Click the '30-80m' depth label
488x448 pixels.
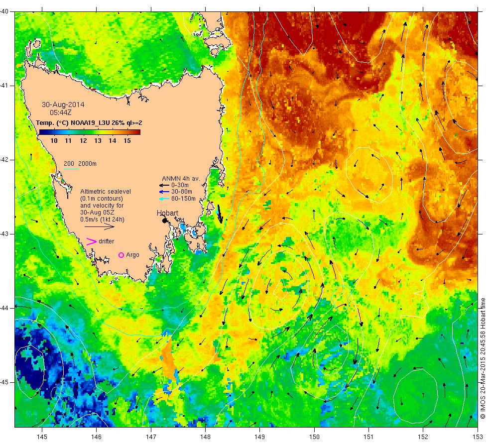[x=182, y=192]
